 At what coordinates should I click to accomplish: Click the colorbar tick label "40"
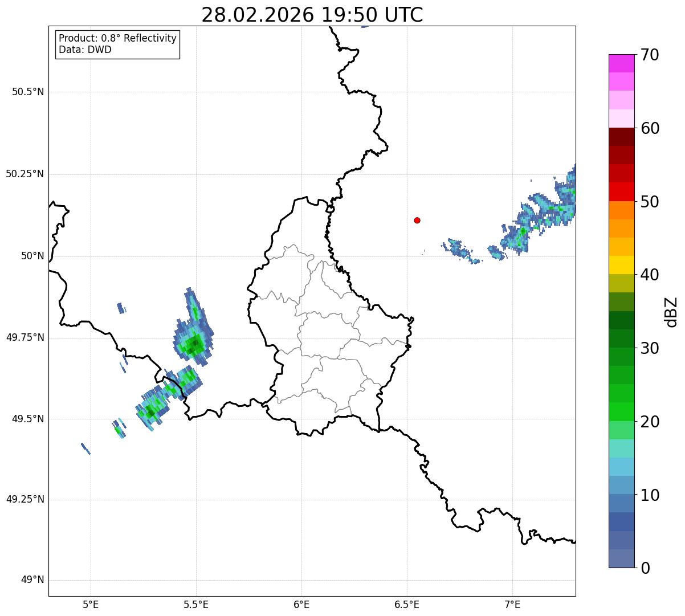pos(650,275)
